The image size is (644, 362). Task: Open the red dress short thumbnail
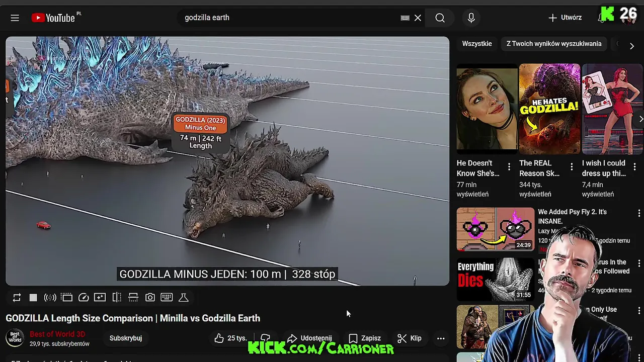pyautogui.click(x=612, y=109)
